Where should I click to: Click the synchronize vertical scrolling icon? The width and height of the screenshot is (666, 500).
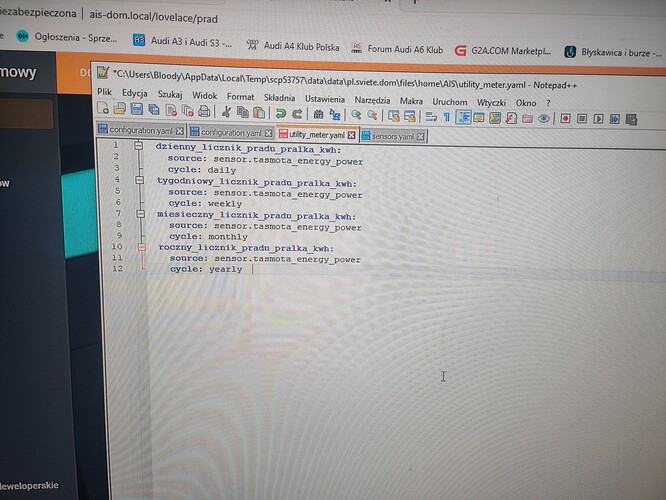(x=393, y=116)
